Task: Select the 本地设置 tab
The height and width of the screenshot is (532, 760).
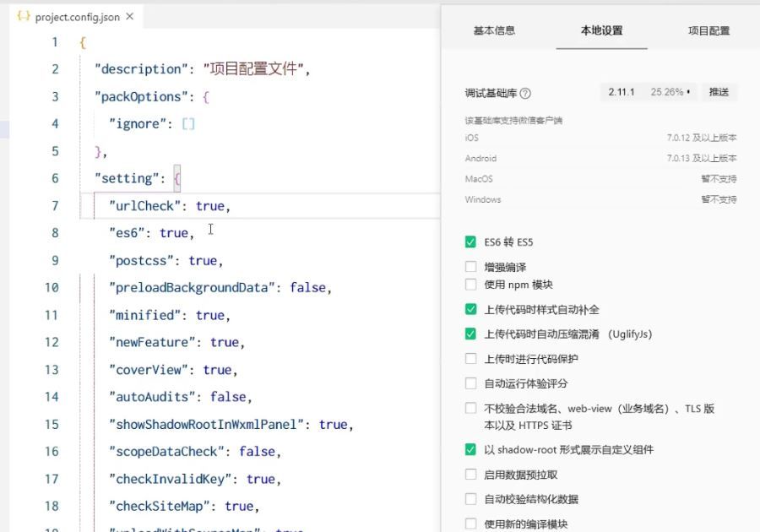Action: point(601,30)
